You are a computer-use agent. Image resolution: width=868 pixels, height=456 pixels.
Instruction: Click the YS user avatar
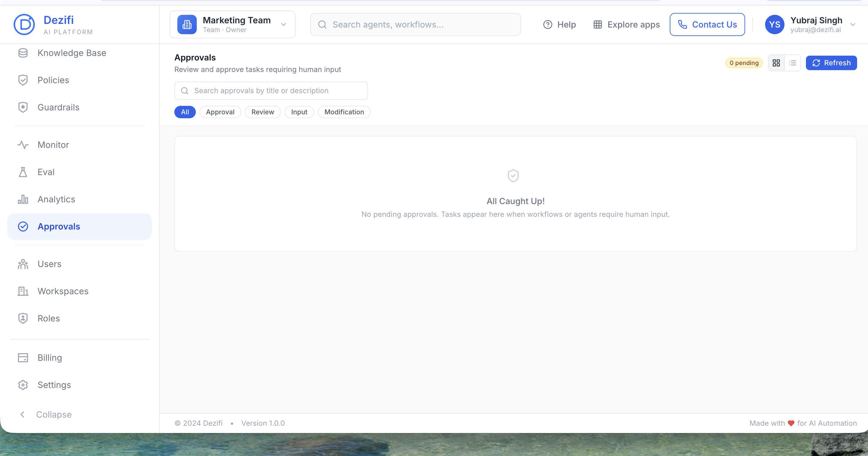coord(774,24)
